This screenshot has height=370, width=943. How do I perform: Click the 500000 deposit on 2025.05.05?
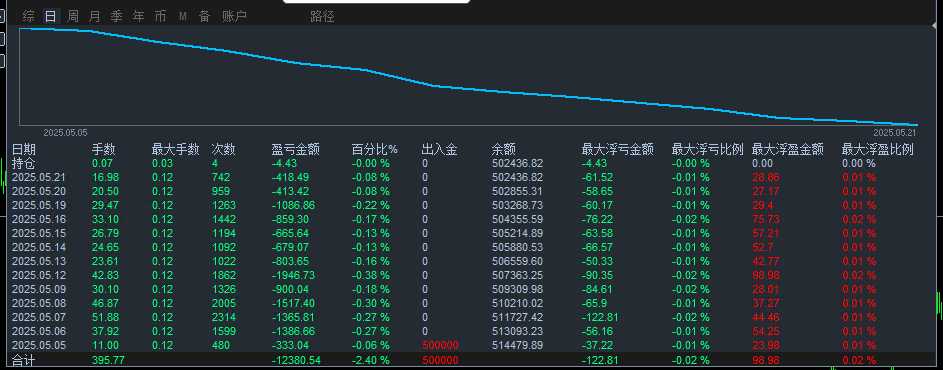click(440, 345)
